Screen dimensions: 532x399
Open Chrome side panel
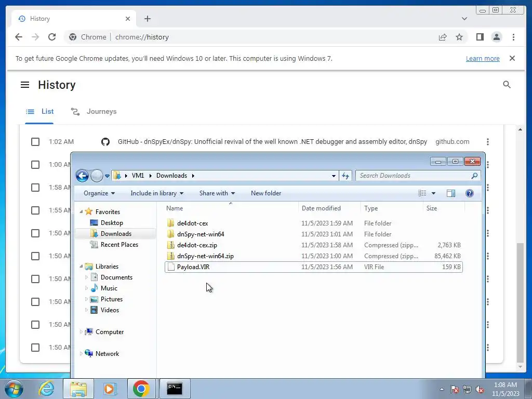coord(480,37)
